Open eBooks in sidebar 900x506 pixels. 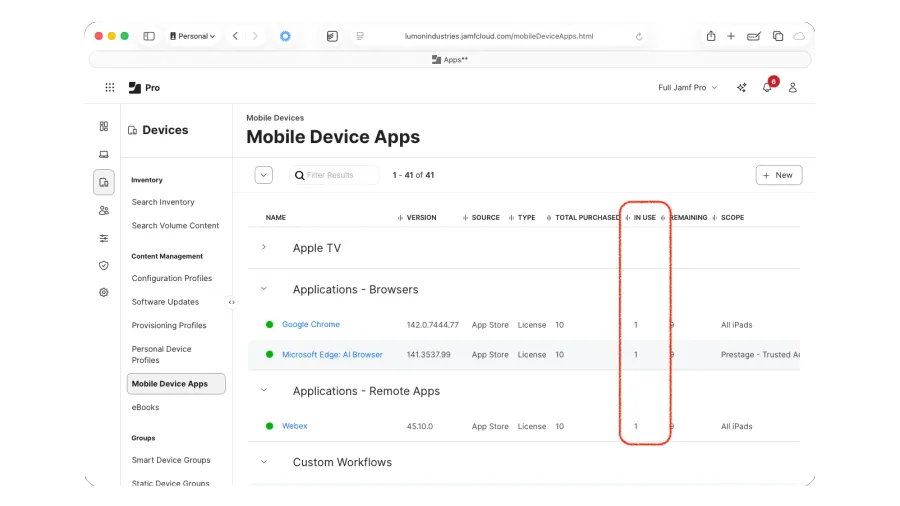click(x=145, y=407)
